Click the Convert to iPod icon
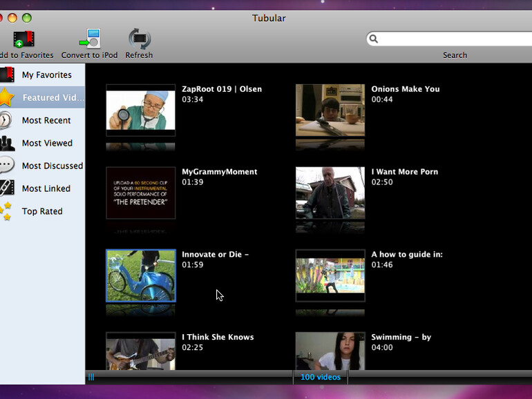This screenshot has height=399, width=532. click(x=90, y=39)
